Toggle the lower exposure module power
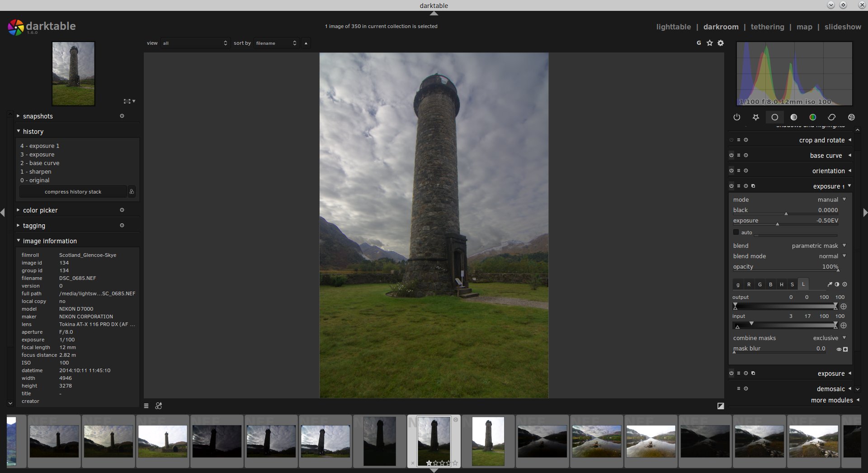This screenshot has height=473, width=868. coord(731,373)
